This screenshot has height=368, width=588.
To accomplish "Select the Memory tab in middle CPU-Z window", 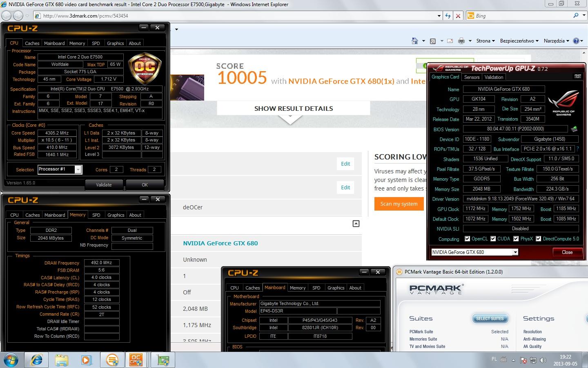I will [x=78, y=215].
